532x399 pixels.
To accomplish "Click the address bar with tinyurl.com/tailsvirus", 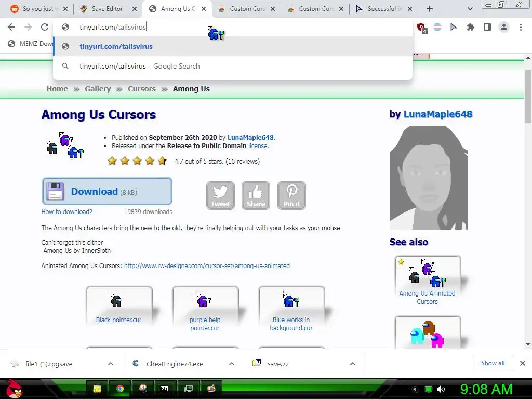I will pos(233,27).
